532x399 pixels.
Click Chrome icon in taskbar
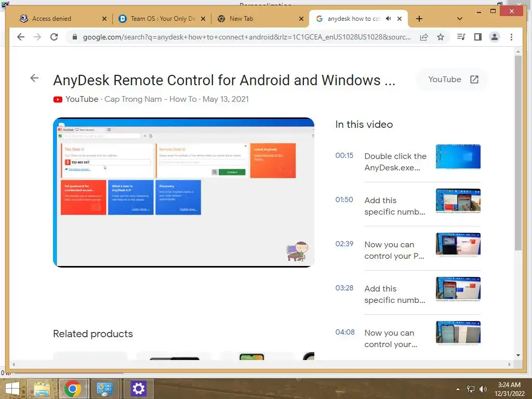[x=73, y=389]
